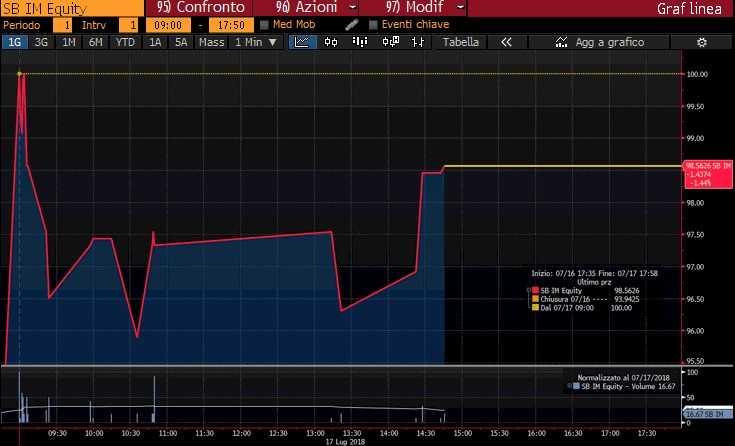Image resolution: width=735 pixels, height=446 pixels.
Task: Click the double left chevron collapse icon
Action: pyautogui.click(x=506, y=43)
